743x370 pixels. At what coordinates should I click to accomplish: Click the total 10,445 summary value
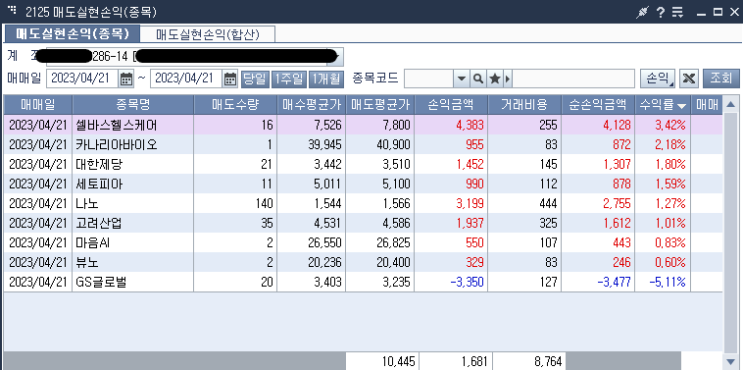[399, 362]
